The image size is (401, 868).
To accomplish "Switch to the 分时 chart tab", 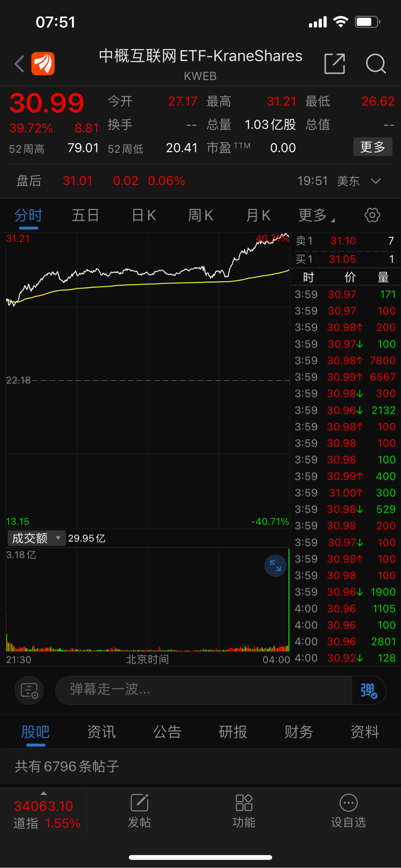I will tap(28, 216).
